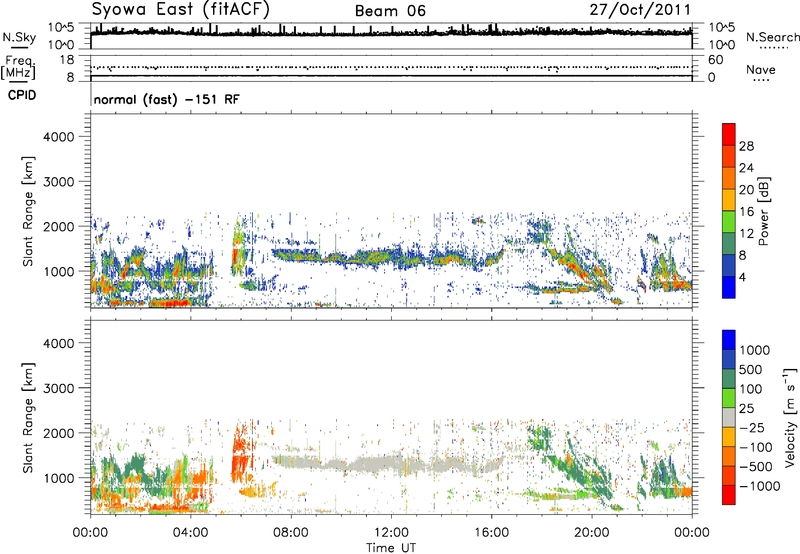This screenshot has height=554, width=800.
Task: Click the power echo band near 12:00
Action: pyautogui.click(x=388, y=257)
